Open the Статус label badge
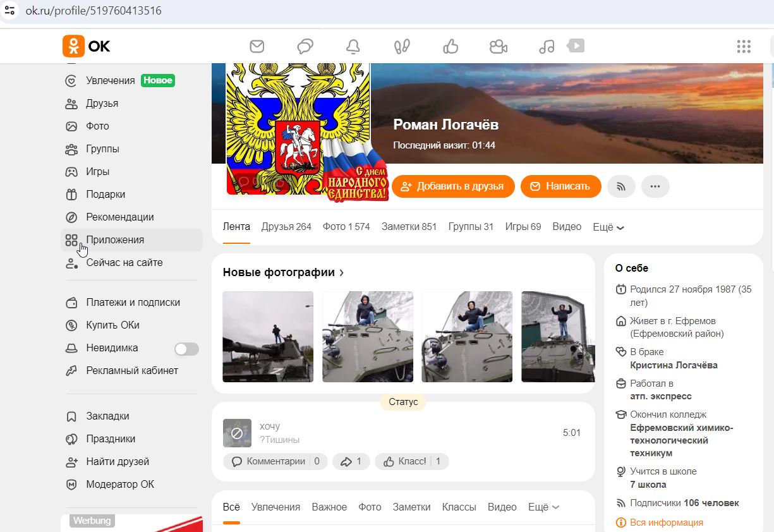The height and width of the screenshot is (532, 774). click(403, 402)
